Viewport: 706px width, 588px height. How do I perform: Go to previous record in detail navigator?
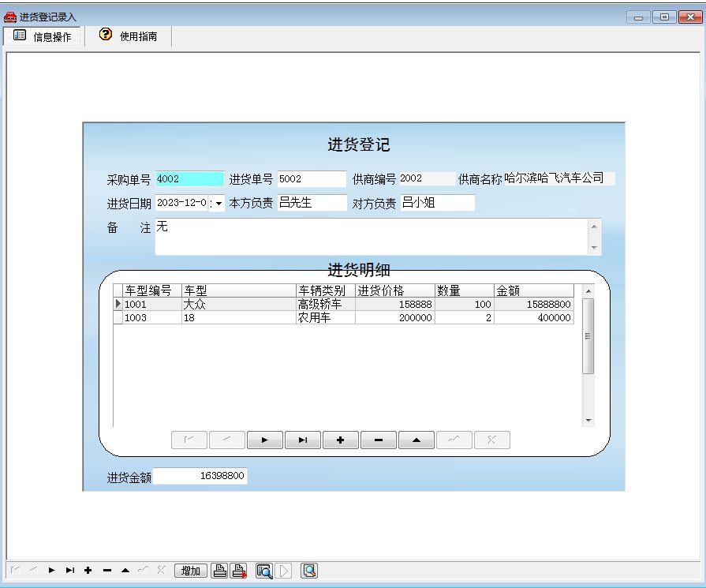point(227,440)
